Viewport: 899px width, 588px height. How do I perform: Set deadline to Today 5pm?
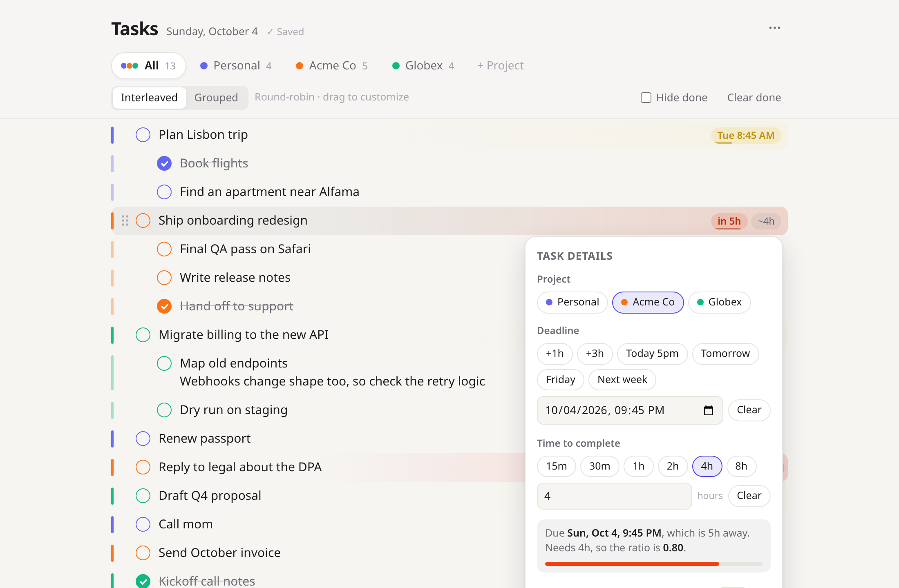tap(652, 354)
